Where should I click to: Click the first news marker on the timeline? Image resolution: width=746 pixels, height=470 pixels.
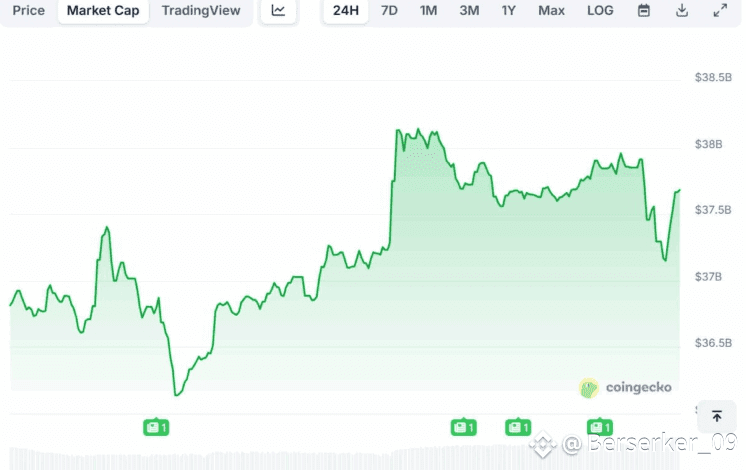156,427
